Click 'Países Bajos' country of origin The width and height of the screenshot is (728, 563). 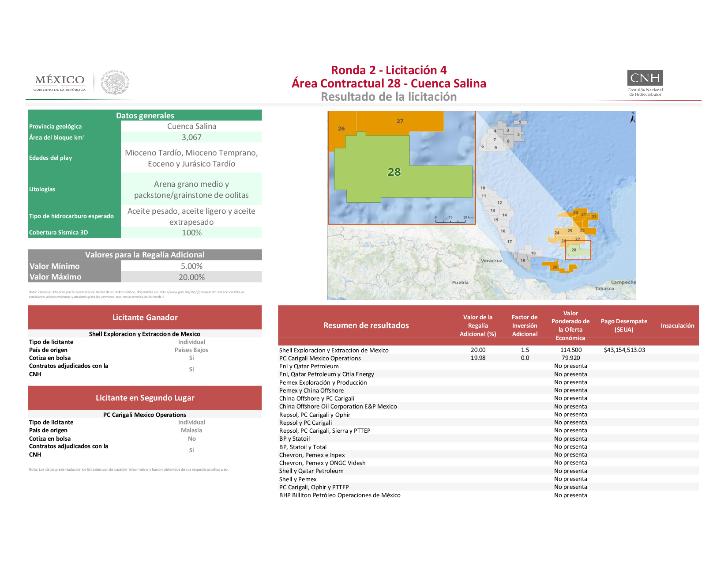click(191, 350)
